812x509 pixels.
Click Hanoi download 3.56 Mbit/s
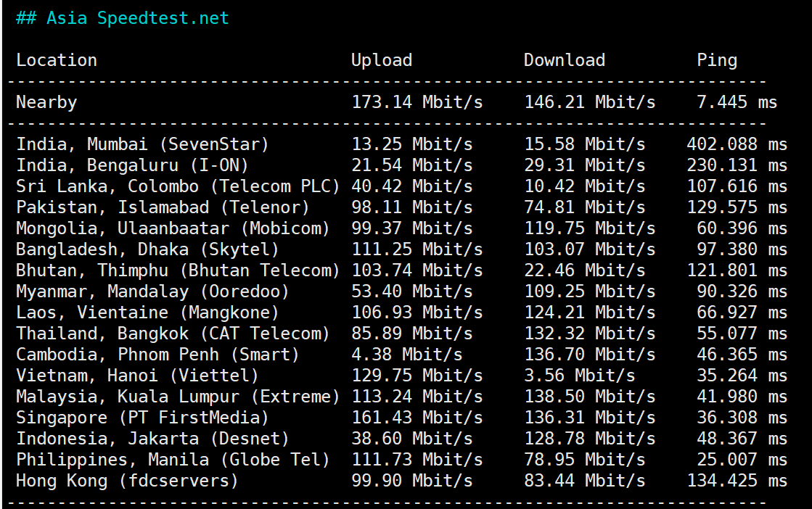tap(580, 376)
